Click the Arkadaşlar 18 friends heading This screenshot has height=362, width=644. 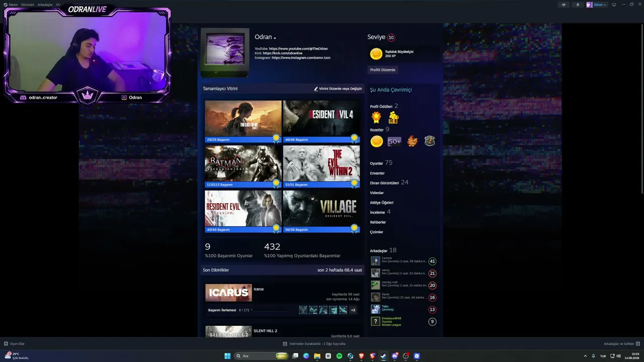tap(383, 250)
